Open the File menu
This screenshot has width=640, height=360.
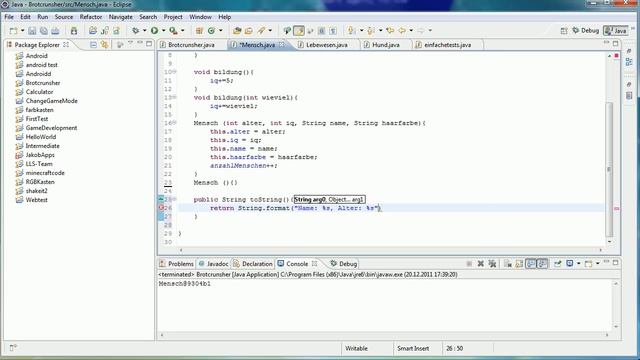point(9,17)
